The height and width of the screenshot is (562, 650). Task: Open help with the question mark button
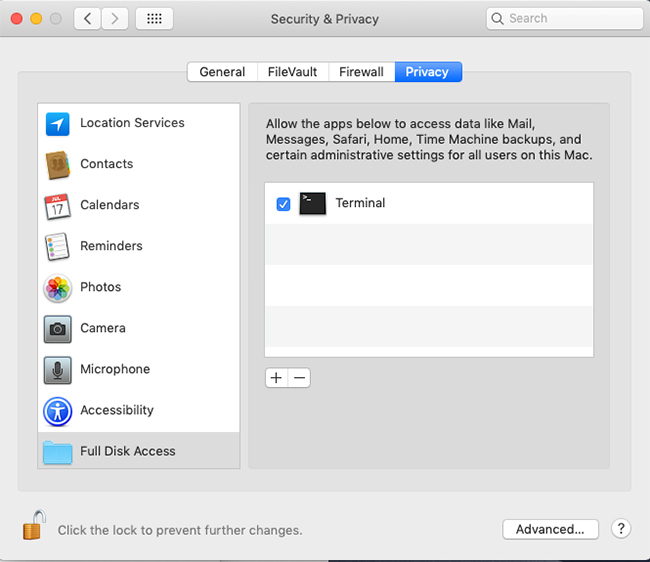tap(621, 528)
